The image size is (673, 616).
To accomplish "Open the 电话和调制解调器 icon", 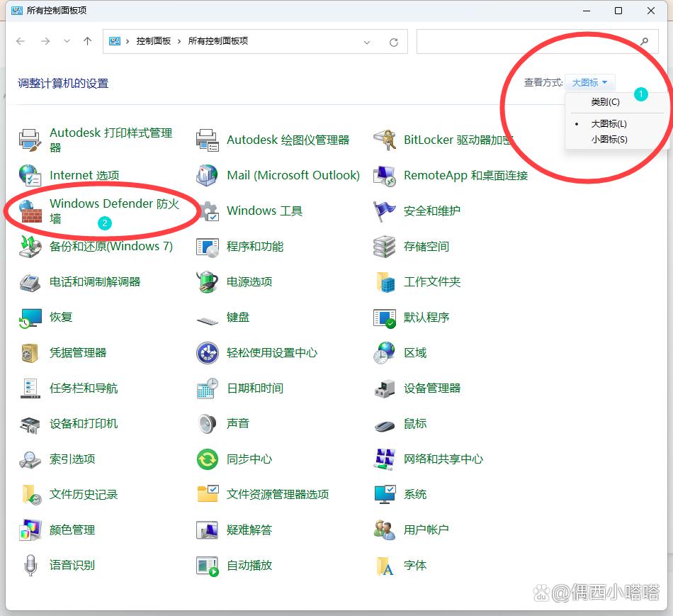I will [30, 282].
